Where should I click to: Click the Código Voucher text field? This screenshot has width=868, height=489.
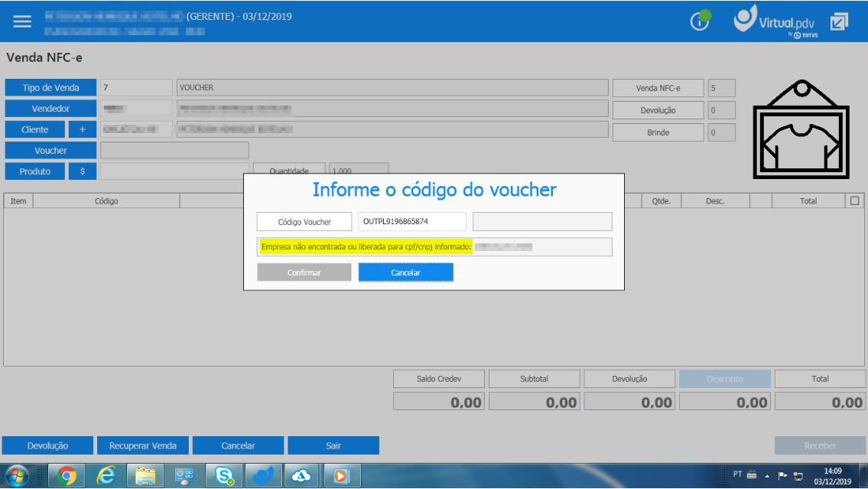412,221
